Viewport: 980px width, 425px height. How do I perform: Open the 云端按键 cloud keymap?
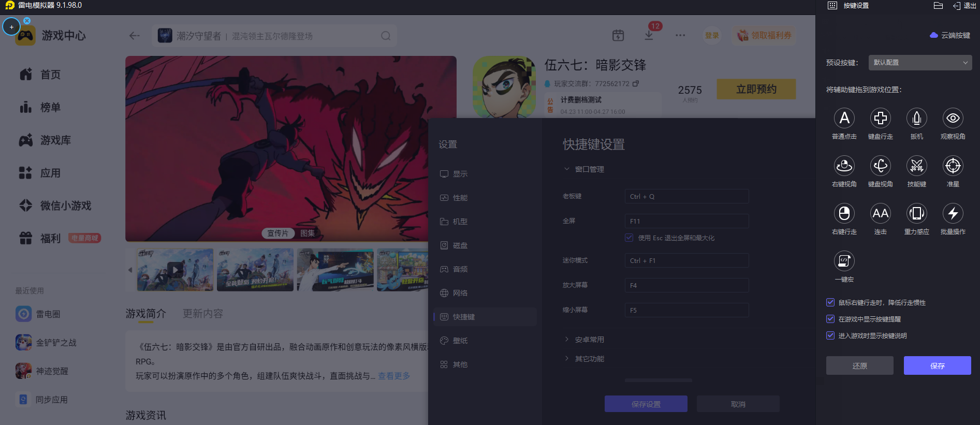tap(950, 35)
